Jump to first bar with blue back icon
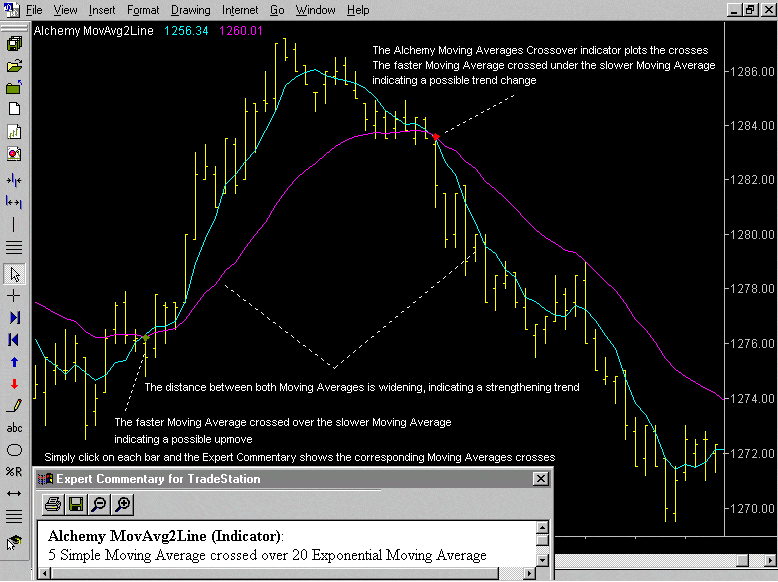The image size is (778, 582). (x=14, y=340)
